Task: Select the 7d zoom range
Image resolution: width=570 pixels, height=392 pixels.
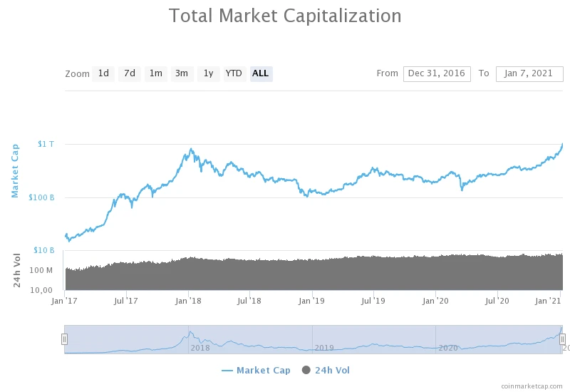Action: click(x=129, y=73)
